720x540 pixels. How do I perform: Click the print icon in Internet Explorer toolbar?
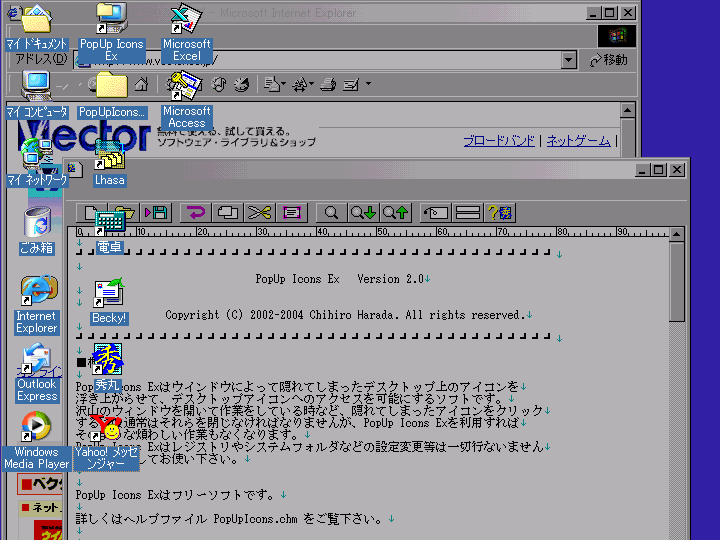coord(328,84)
